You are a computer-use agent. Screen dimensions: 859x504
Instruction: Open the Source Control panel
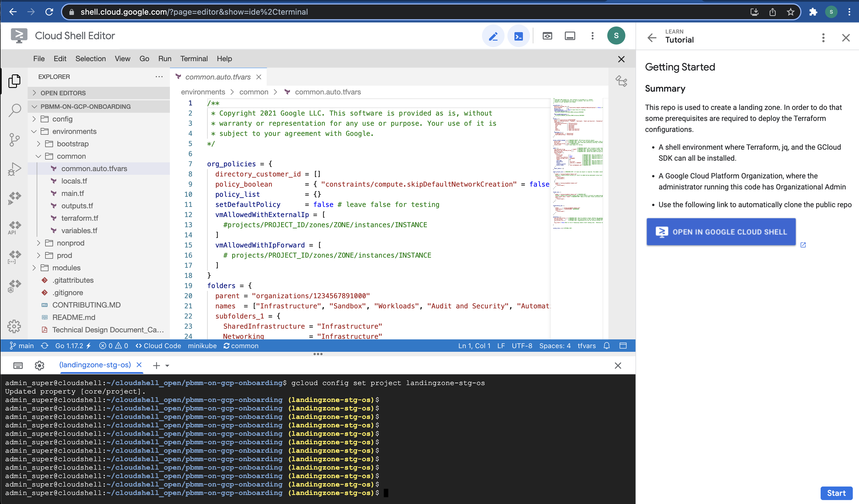click(14, 140)
